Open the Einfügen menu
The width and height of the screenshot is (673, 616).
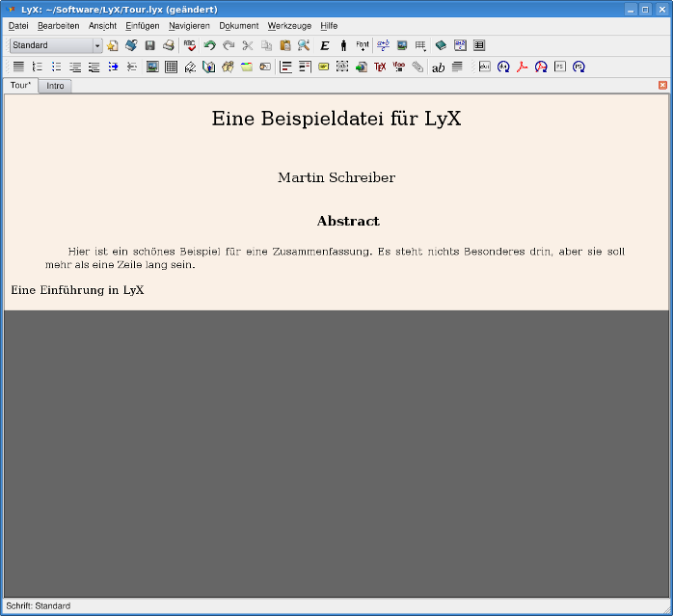143,26
